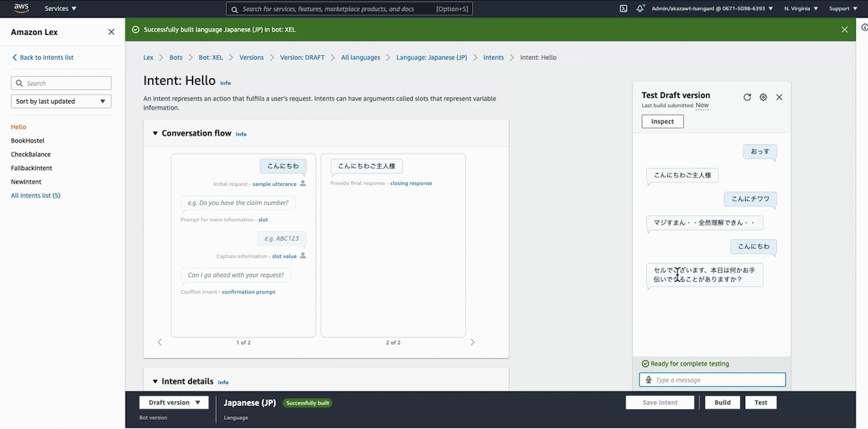Focus the Type a message field
The height and width of the screenshot is (429, 868).
[x=712, y=380]
